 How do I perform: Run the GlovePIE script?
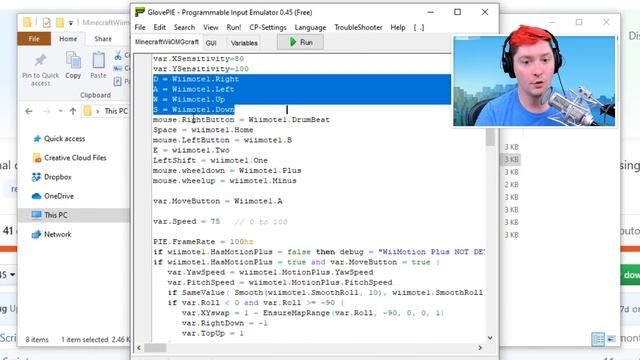300,42
